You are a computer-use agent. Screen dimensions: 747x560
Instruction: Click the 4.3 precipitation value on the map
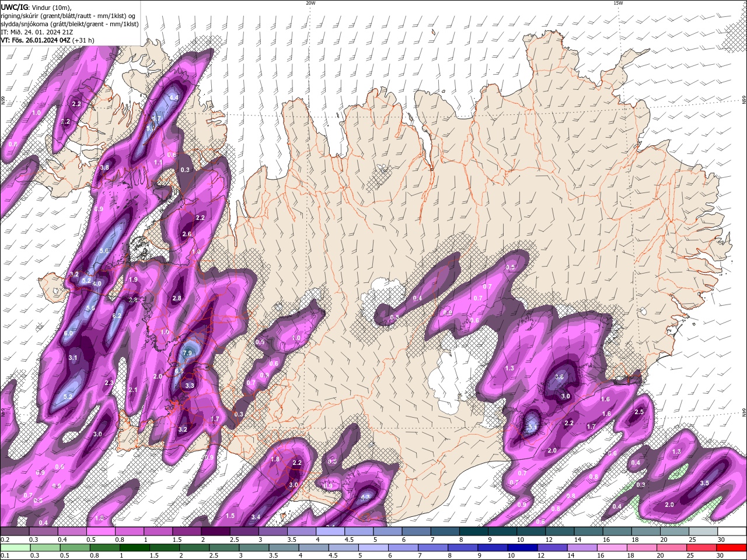[366, 498]
